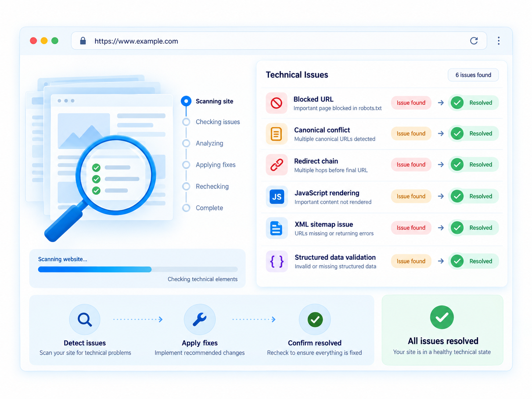532x399 pixels.
Task: Click the Scanning website progress bar
Action: [138, 269]
